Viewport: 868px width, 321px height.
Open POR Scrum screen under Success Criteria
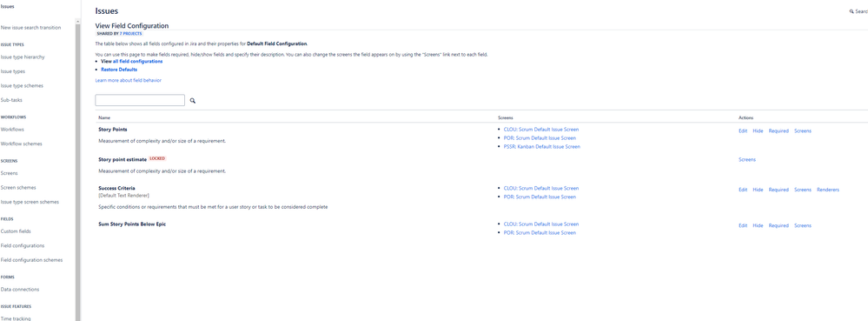[540, 197]
